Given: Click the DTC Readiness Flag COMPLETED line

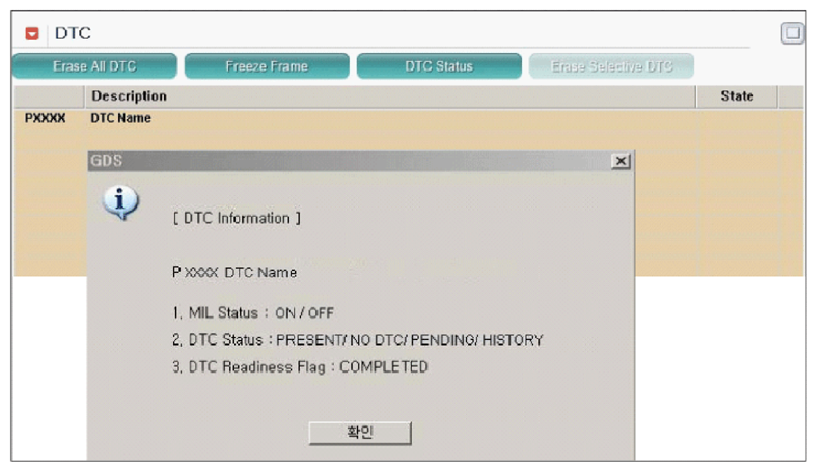Looking at the screenshot, I should coord(300,367).
